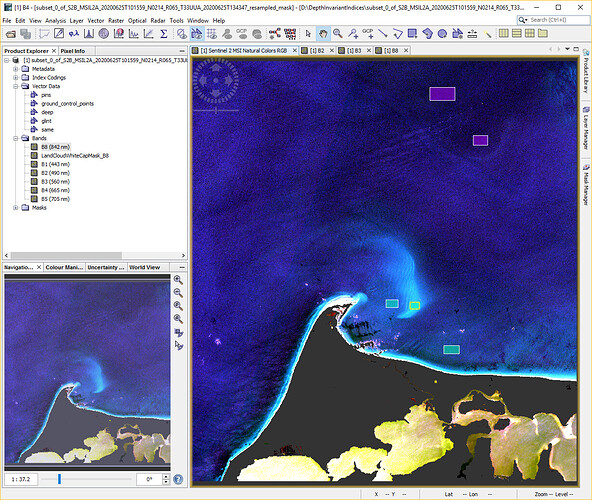Image resolution: width=592 pixels, height=500 pixels.
Task: Toggle view synchronisation in Navigation panel
Action: 178,333
